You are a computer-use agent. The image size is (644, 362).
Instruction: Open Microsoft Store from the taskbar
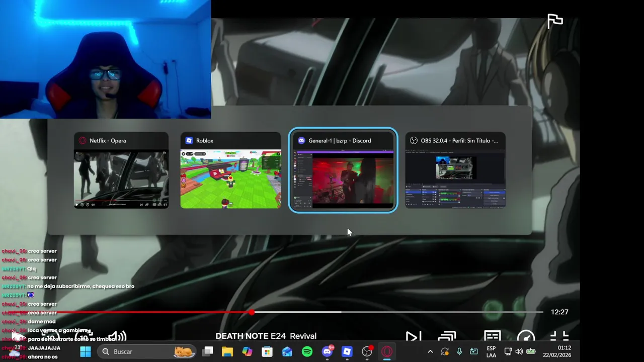(x=267, y=351)
